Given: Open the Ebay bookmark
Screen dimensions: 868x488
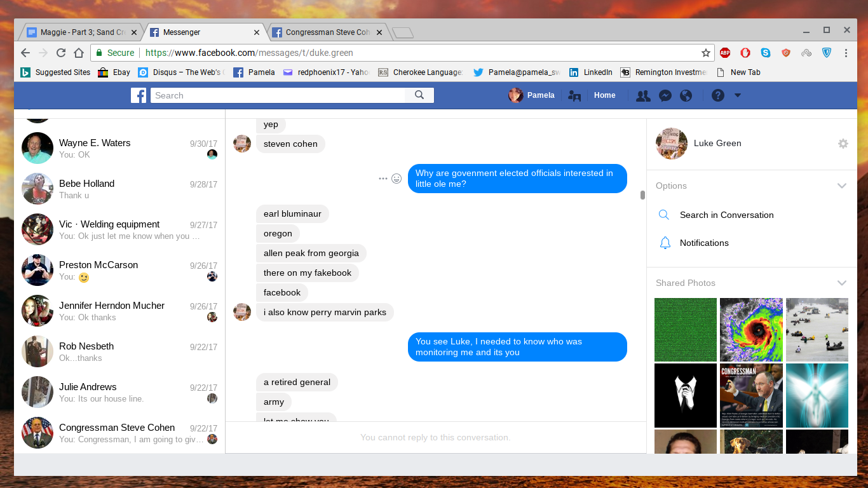Looking at the screenshot, I should coord(114,72).
